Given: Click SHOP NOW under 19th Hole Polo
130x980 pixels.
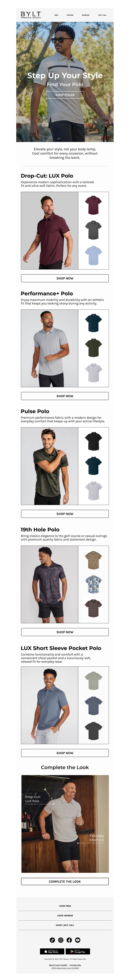Looking at the screenshot, I should point(65,632).
